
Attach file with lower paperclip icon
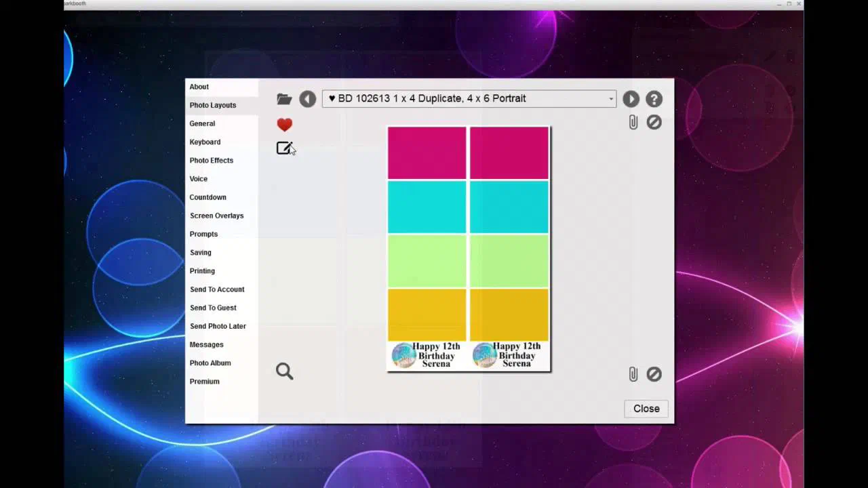point(633,374)
